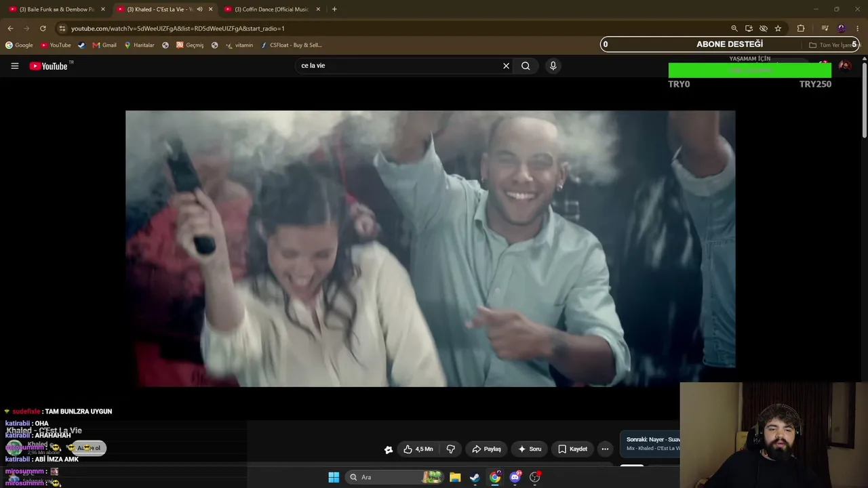Run the YouTube search with magnifier button
Viewport: 868px width, 488px height.
(526, 66)
